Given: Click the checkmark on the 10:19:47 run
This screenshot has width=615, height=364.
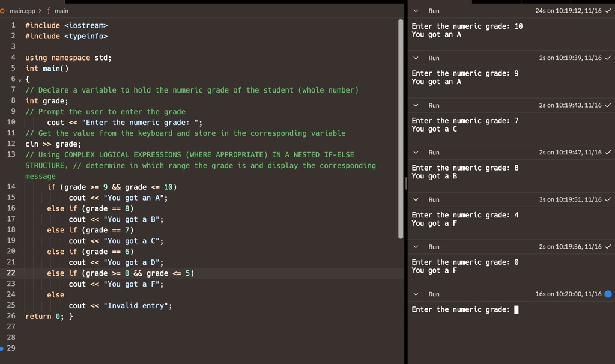Looking at the screenshot, I should [608, 153].
